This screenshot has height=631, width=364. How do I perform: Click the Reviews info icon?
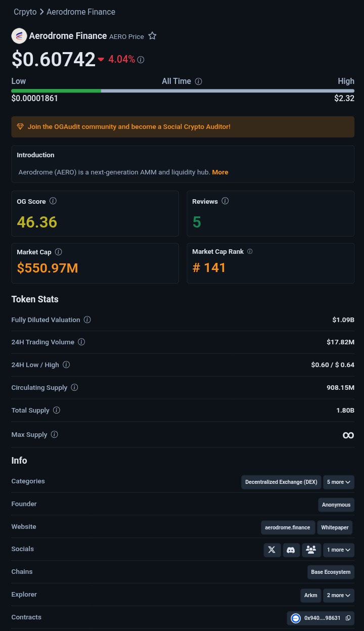point(225,201)
